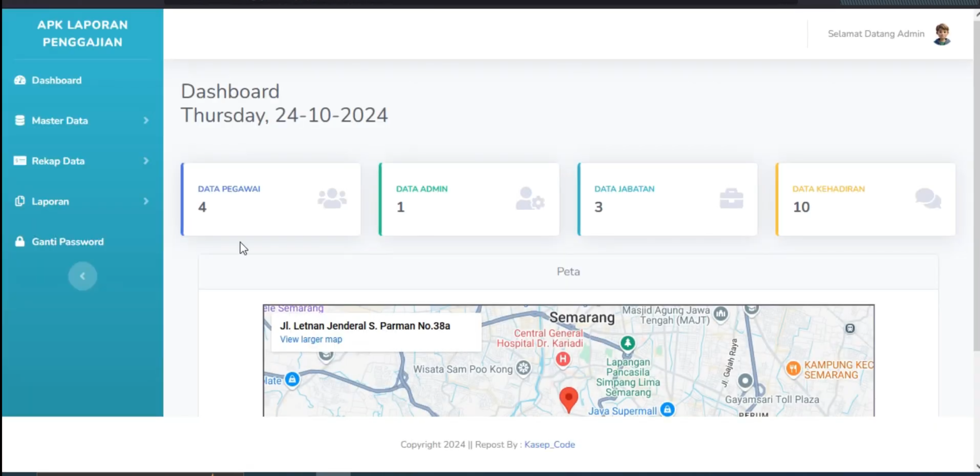The image size is (980, 476).
Task: Click the DATA ADMIN card label
Action: click(422, 189)
